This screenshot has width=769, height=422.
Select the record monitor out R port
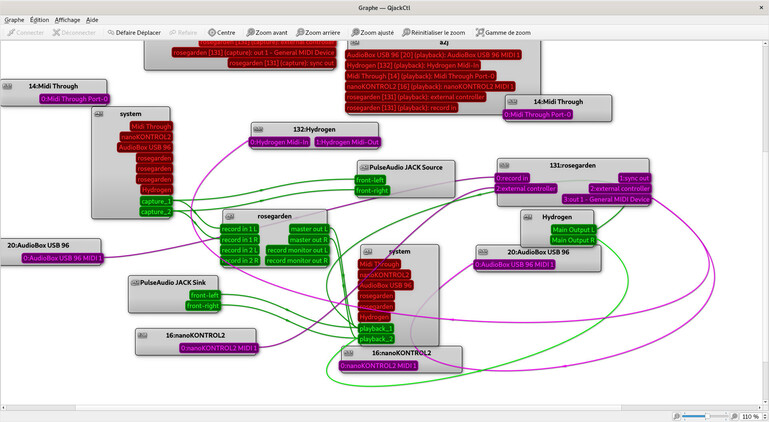297,261
